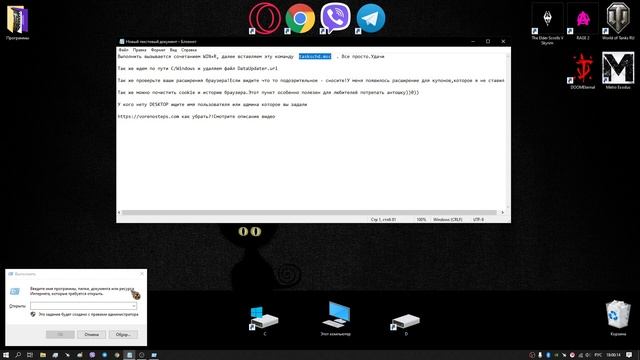The width and height of the screenshot is (640, 360).
Task: Open the Формат menu in Notepad
Action: pos(158,50)
